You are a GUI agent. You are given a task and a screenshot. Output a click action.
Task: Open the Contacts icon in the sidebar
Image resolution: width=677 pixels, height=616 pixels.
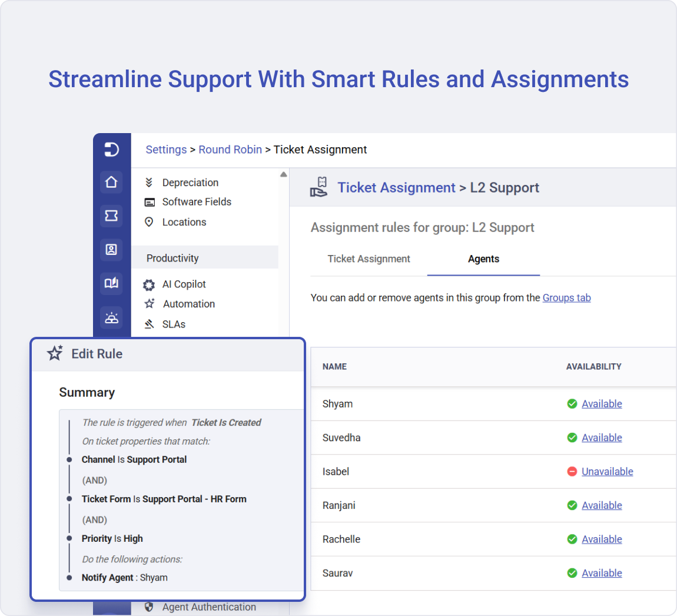pyautogui.click(x=111, y=249)
